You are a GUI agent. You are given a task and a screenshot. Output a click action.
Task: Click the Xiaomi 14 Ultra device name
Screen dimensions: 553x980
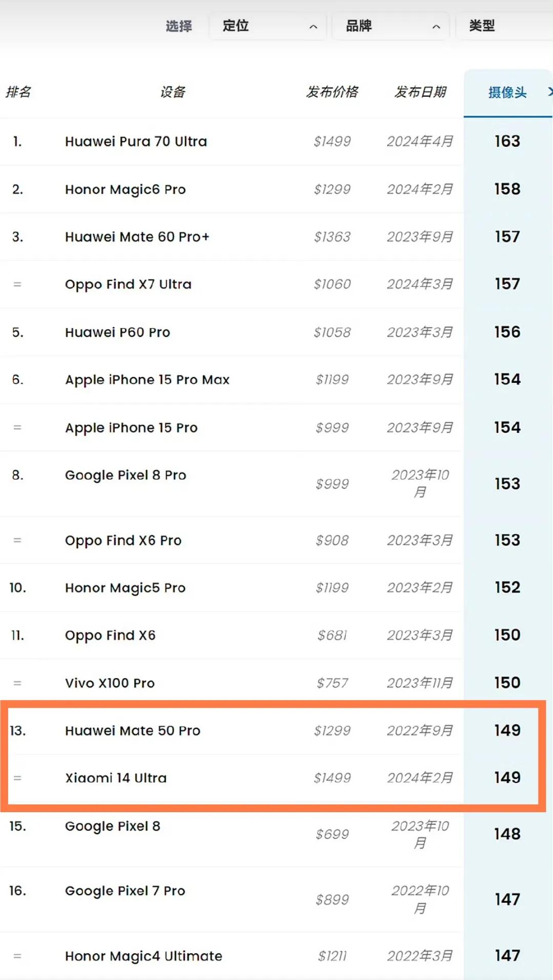pyautogui.click(x=116, y=778)
